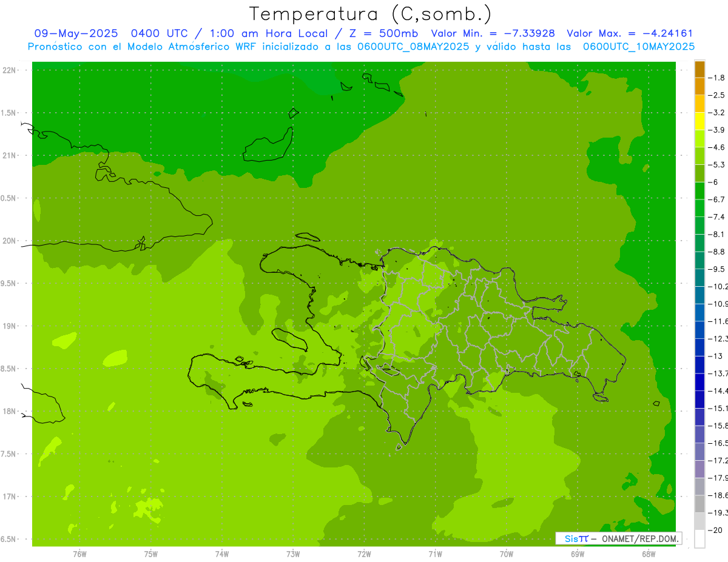Click the "74W" longitude axis label
Viewport: 728px width, 562px height.
coord(222,554)
